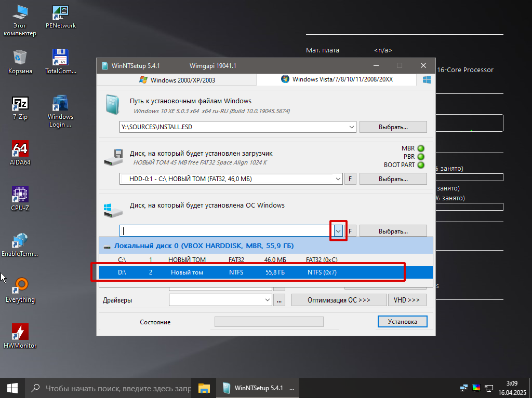The height and width of the screenshot is (398, 532).
Task: Click taskbar search box
Action: click(108, 388)
